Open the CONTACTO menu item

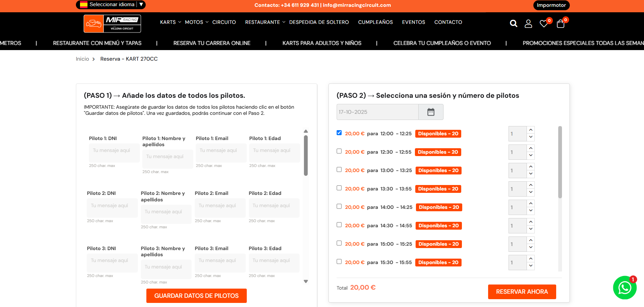[x=448, y=22]
